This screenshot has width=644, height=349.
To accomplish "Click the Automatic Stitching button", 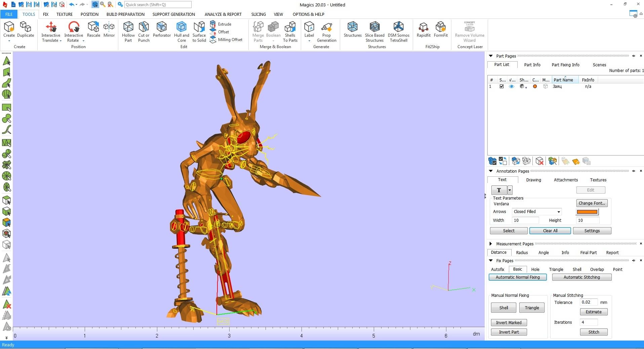I will pyautogui.click(x=581, y=277).
